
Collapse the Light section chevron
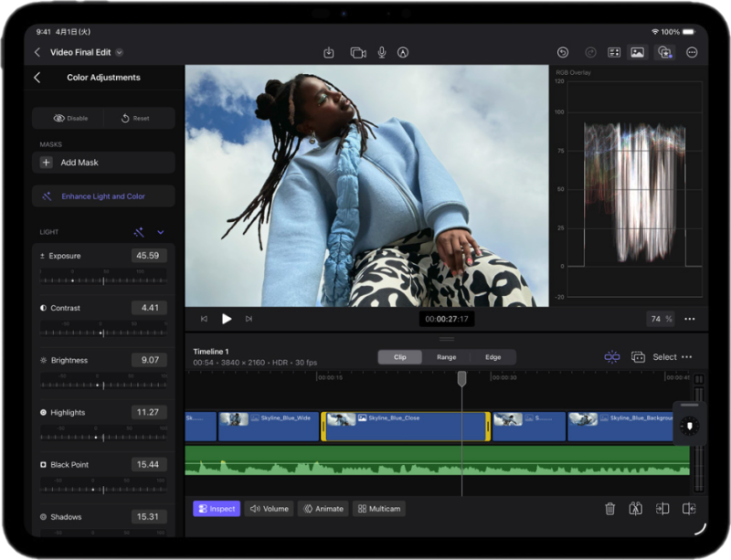[x=161, y=232]
